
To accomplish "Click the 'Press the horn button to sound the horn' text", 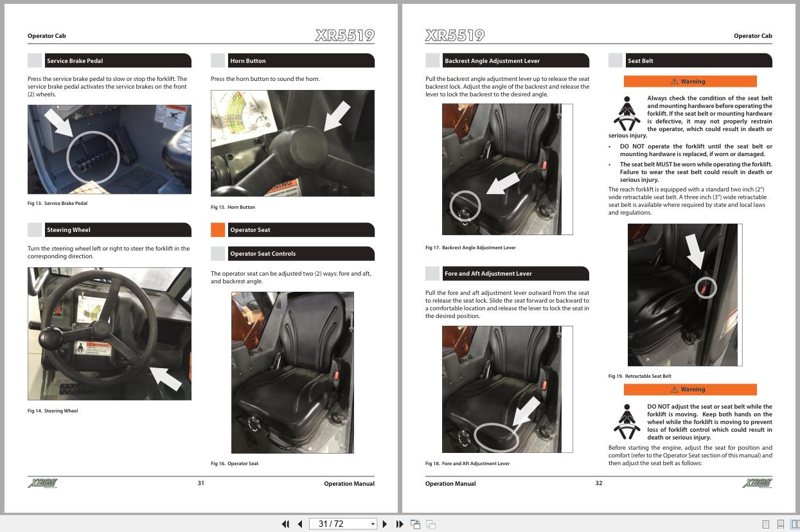I will pyautogui.click(x=265, y=79).
